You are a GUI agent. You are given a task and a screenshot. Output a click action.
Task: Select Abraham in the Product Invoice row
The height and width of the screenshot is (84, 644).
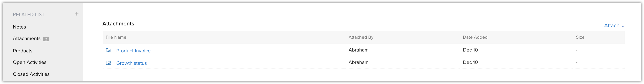click(x=359, y=50)
